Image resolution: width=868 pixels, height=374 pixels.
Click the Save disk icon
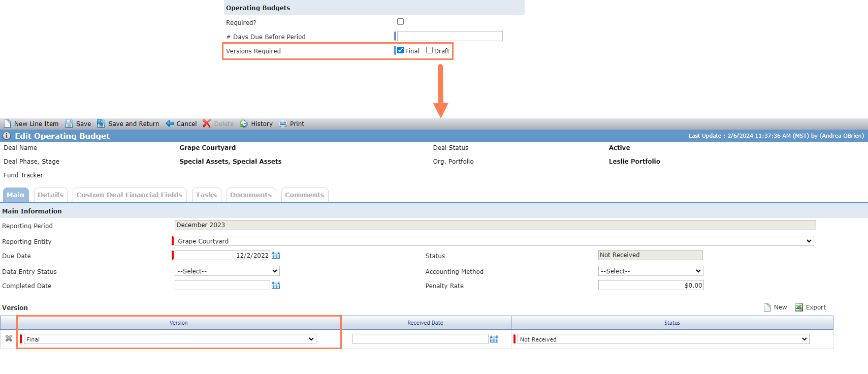point(69,123)
